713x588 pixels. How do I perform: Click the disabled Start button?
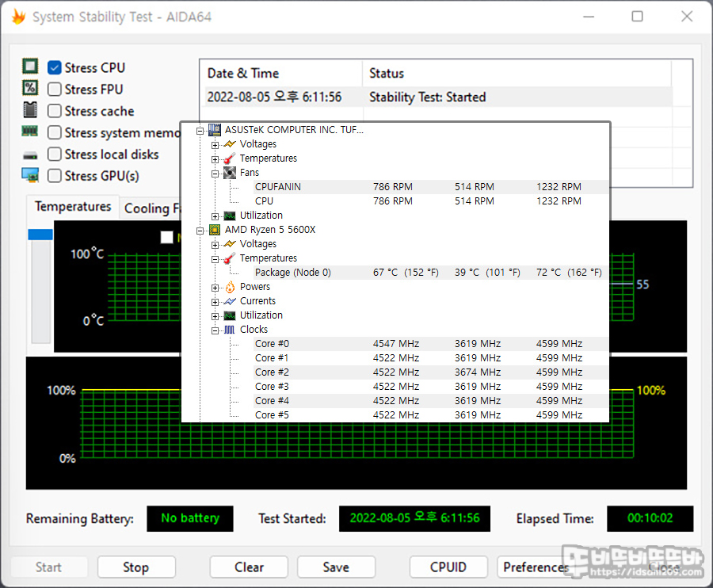(48, 567)
